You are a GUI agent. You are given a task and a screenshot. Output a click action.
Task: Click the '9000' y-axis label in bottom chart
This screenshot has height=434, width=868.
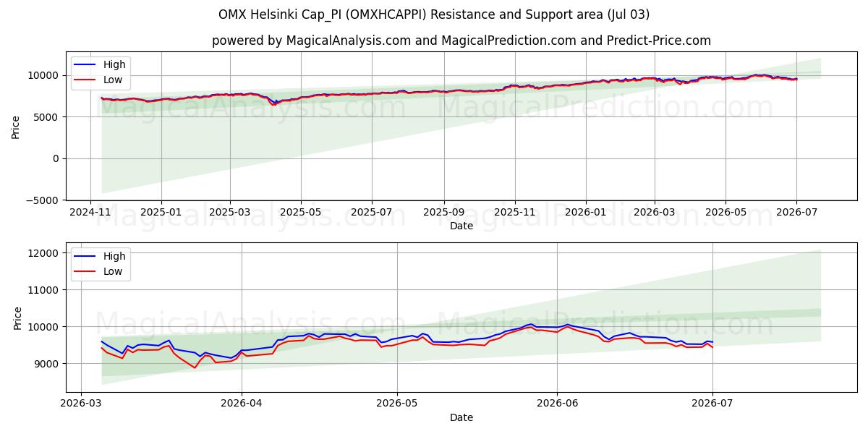tap(47, 364)
